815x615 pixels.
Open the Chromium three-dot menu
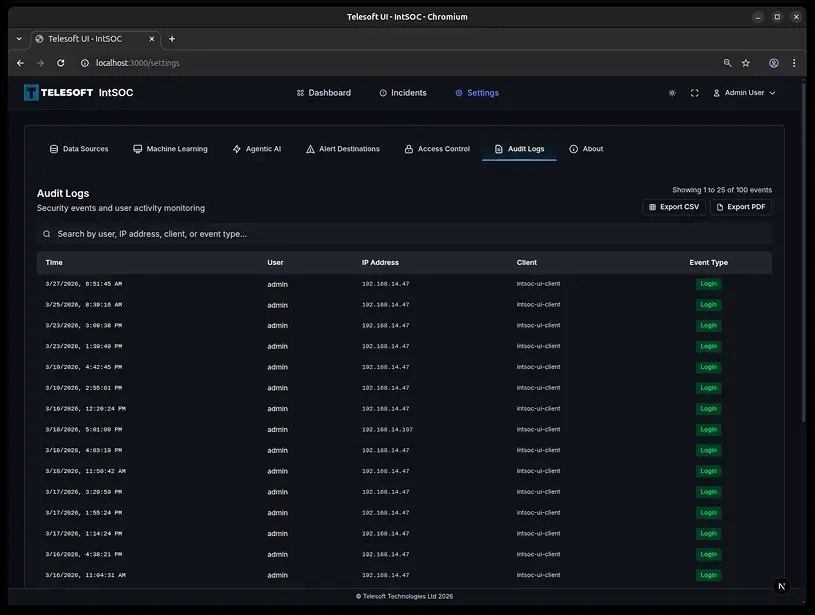[x=794, y=63]
